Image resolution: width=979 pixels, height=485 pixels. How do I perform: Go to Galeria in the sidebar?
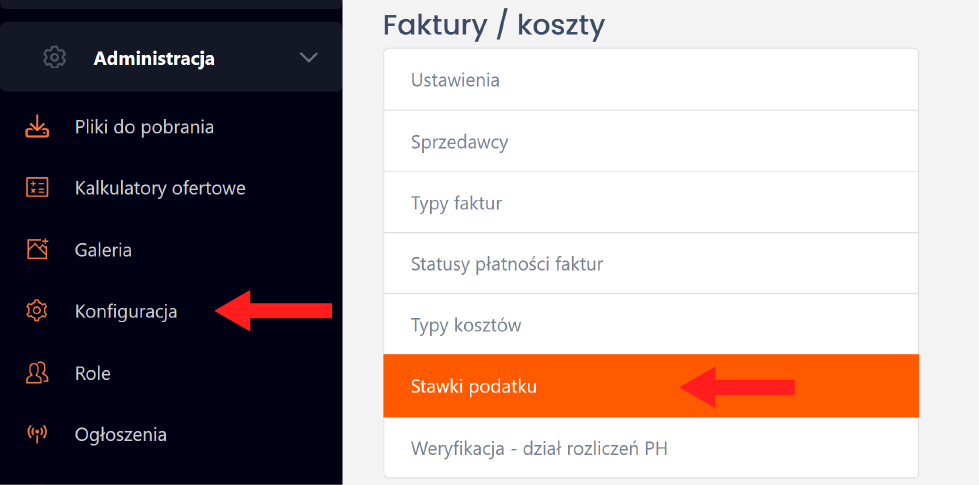103,250
